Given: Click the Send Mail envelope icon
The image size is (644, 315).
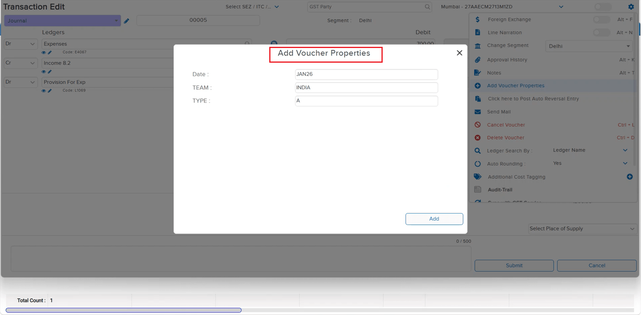Looking at the screenshot, I should click(477, 112).
